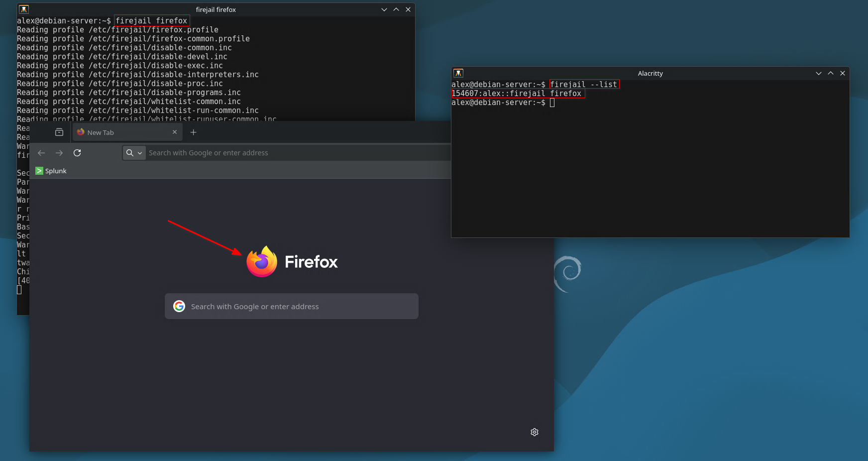Select the New Tab tab
This screenshot has width=868, height=461.
(x=128, y=132)
